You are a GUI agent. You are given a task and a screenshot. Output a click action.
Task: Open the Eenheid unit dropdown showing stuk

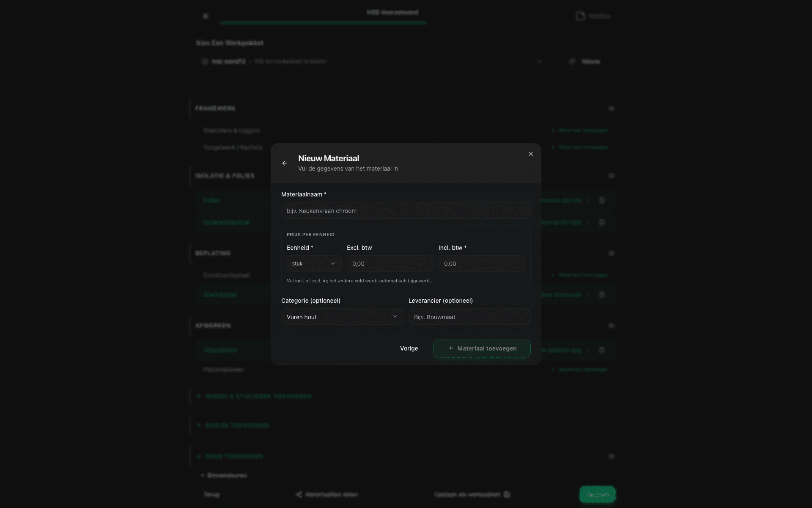(313, 263)
